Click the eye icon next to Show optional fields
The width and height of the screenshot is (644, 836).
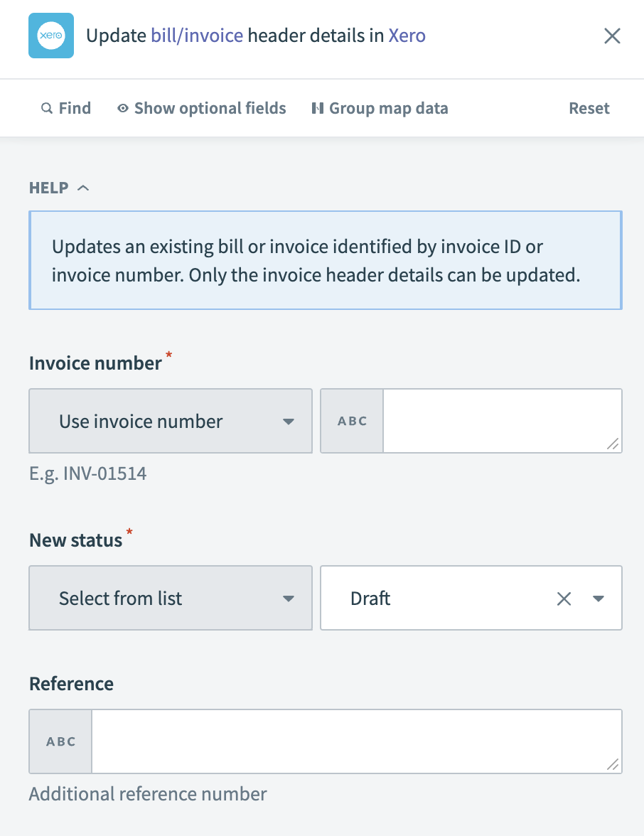click(x=122, y=108)
